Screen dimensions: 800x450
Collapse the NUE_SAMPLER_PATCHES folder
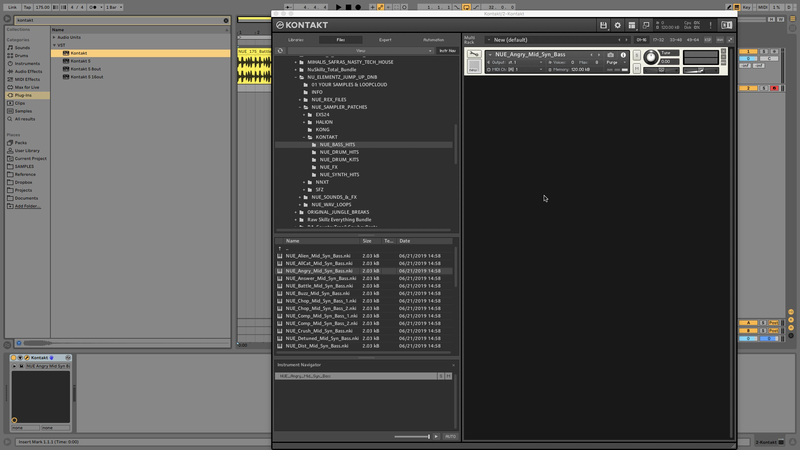tap(300, 107)
